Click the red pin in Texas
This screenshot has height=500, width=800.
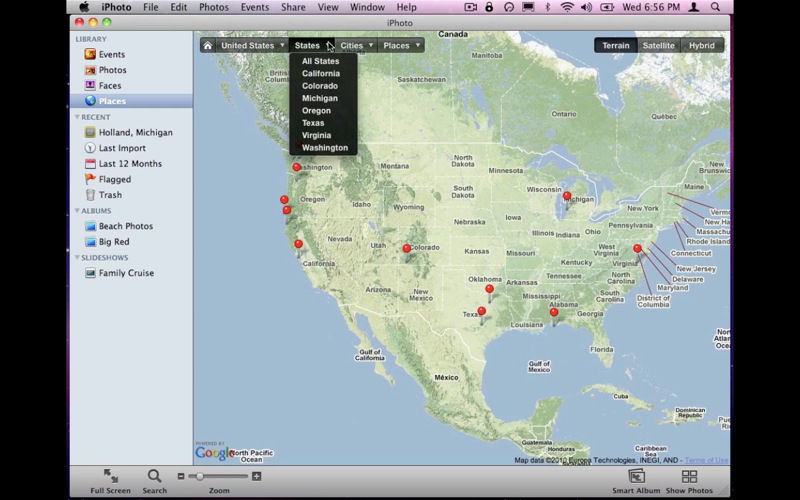pos(481,311)
